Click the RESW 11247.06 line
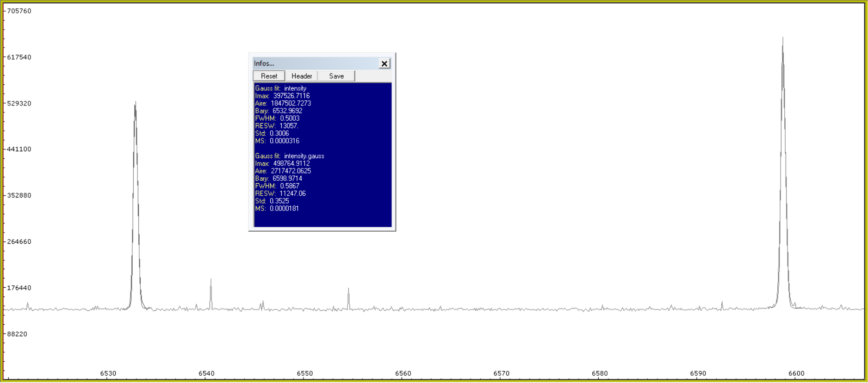 tap(280, 193)
